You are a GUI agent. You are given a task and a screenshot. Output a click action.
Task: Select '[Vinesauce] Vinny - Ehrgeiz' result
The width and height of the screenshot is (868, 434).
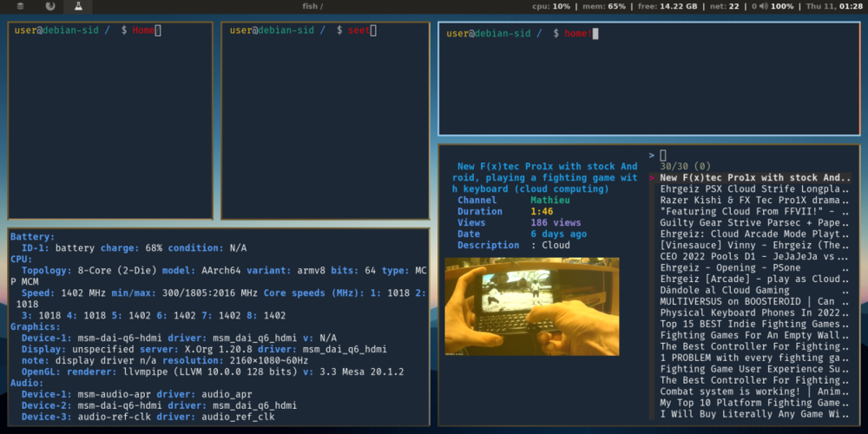pos(754,246)
